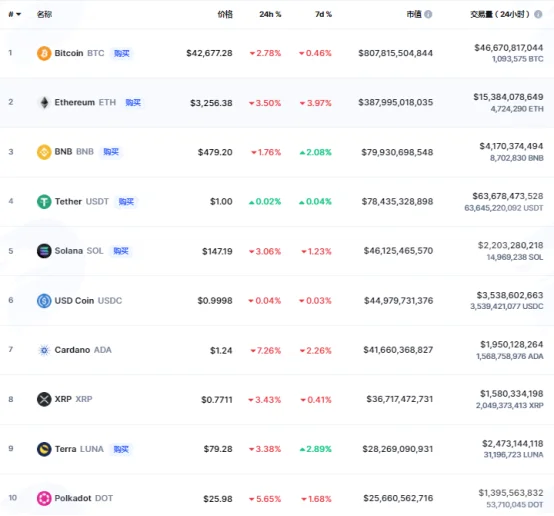Click the 购买 button next to Ethereum ETH
The image size is (554, 516).
(133, 102)
